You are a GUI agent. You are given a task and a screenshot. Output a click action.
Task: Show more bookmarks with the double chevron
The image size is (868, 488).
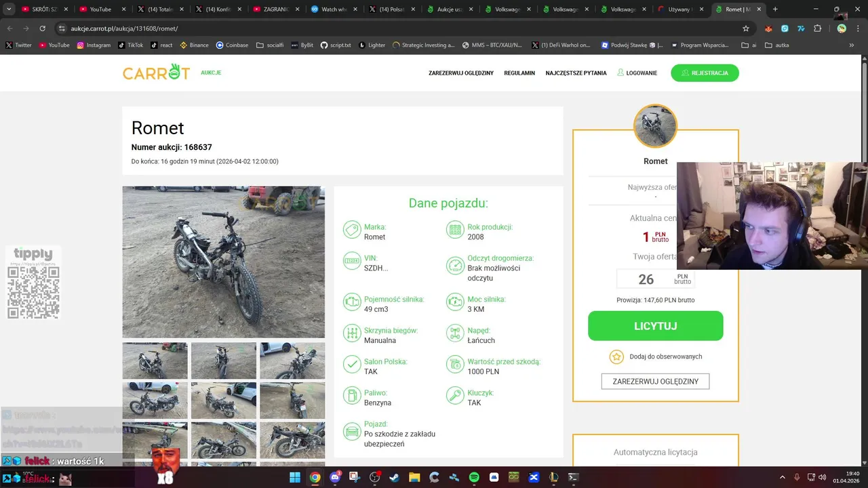[852, 45]
